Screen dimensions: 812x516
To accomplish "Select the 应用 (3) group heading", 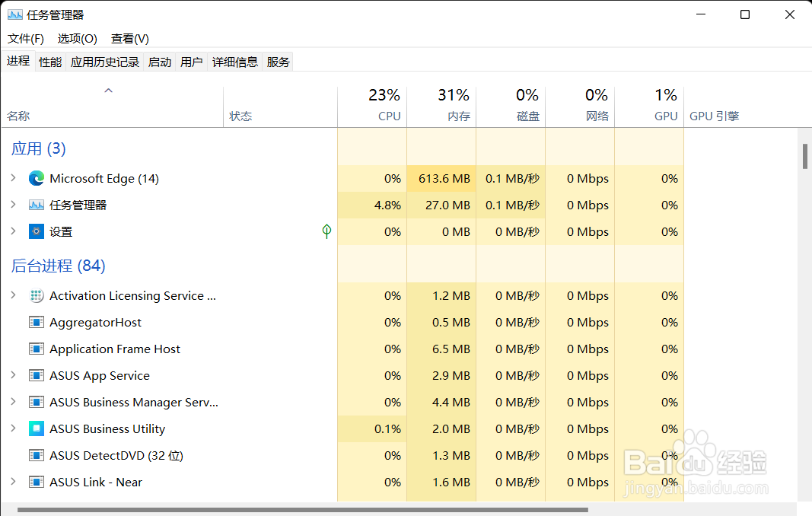I will pos(39,148).
